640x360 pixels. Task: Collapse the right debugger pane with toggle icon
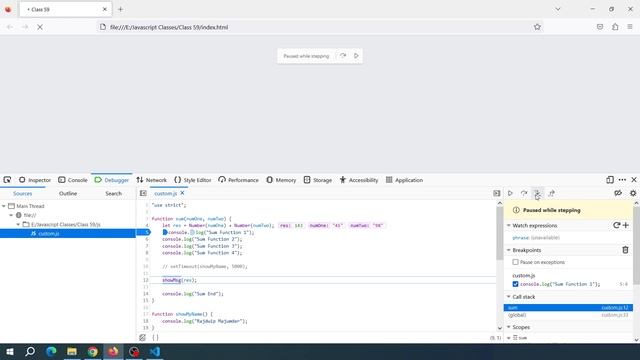click(x=496, y=193)
